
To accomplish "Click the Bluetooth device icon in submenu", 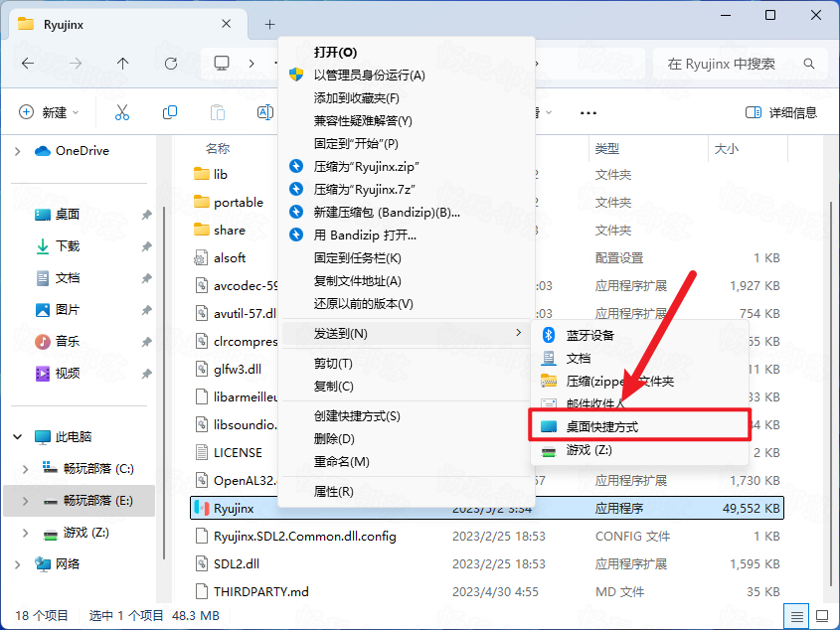I will (x=548, y=335).
